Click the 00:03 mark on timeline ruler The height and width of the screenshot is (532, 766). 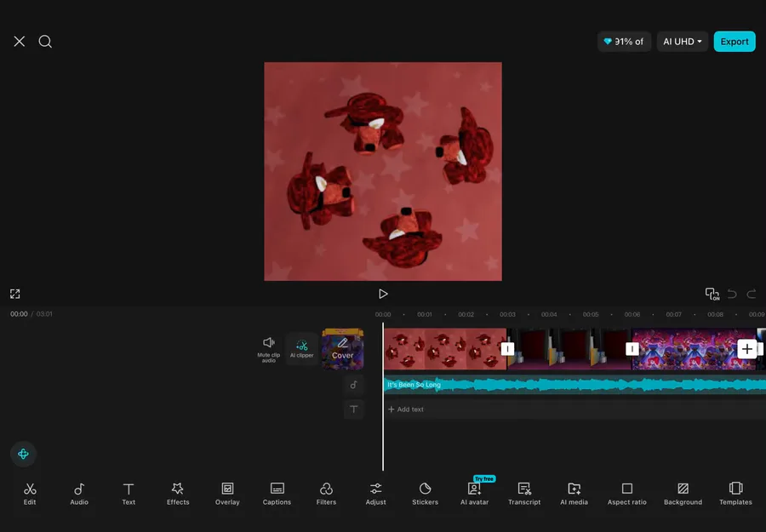tap(507, 314)
